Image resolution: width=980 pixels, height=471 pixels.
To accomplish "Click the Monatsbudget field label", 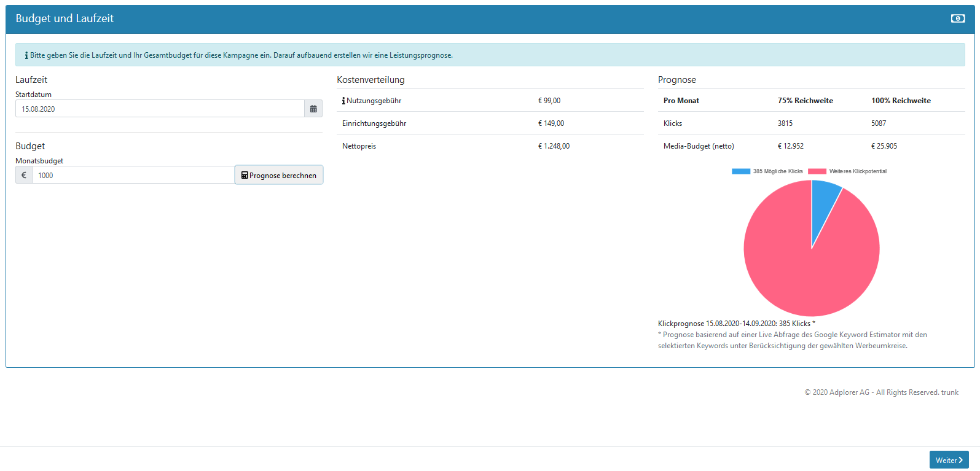I will point(39,161).
